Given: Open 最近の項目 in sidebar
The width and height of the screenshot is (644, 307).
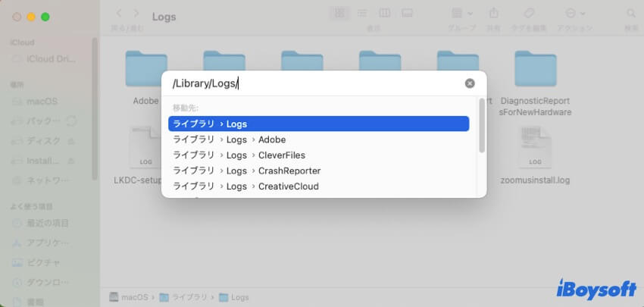Looking at the screenshot, I should tap(40, 223).
